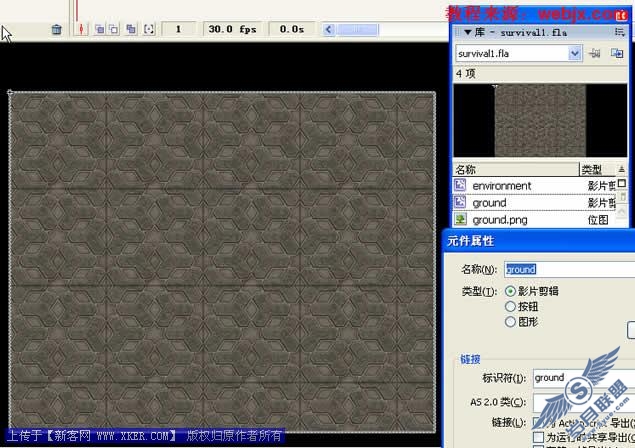
Task: Toggle the 为 ActionScript 导出 checkbox
Action: (538, 422)
